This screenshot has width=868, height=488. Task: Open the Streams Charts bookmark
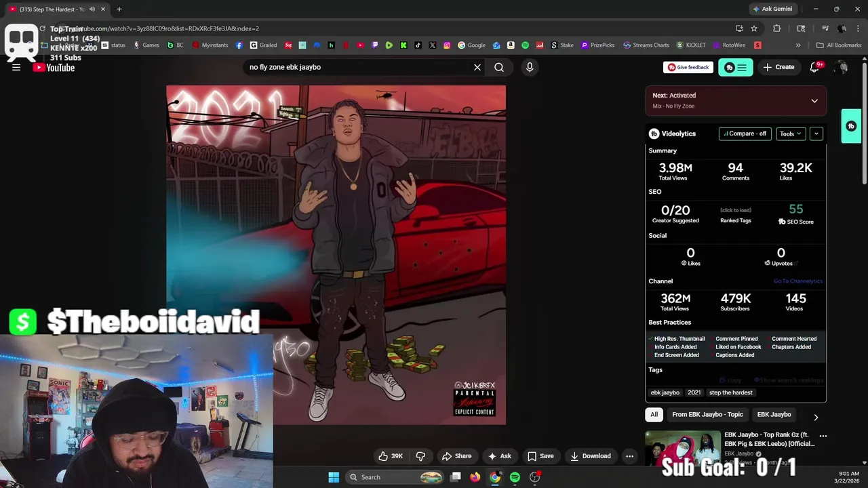(x=646, y=45)
